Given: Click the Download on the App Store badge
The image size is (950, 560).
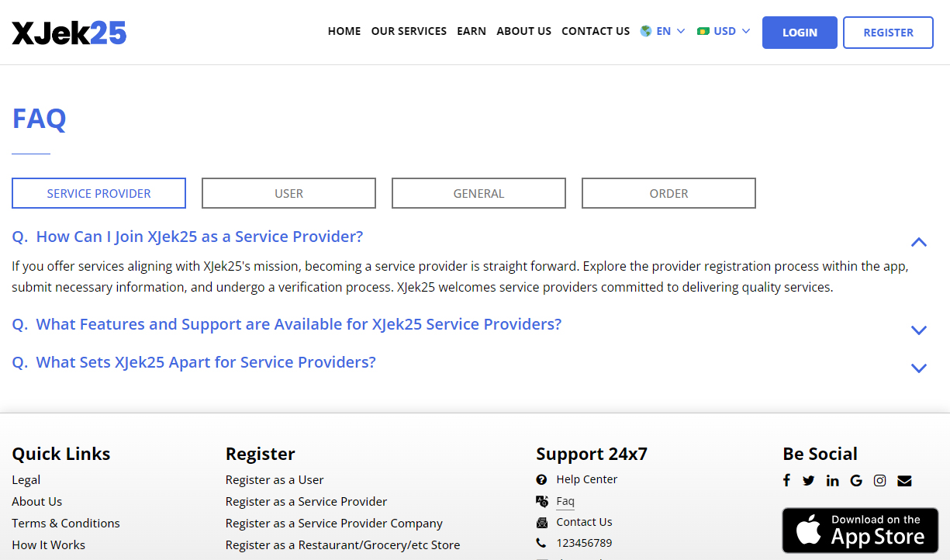Looking at the screenshot, I should pos(860,531).
